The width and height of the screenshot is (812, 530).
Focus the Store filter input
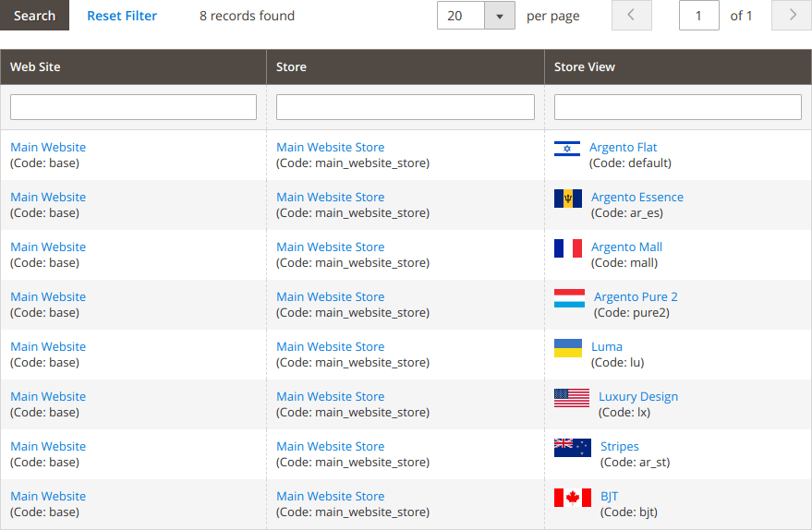click(x=405, y=107)
